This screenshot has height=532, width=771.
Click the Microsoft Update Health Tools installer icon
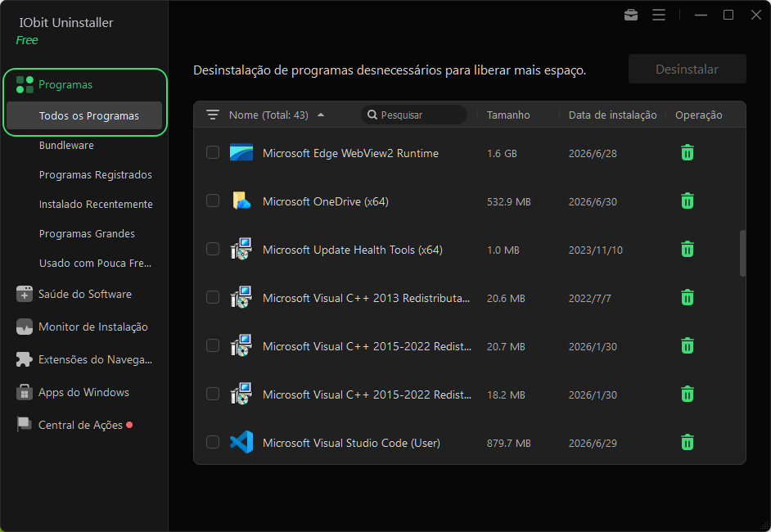coord(241,249)
